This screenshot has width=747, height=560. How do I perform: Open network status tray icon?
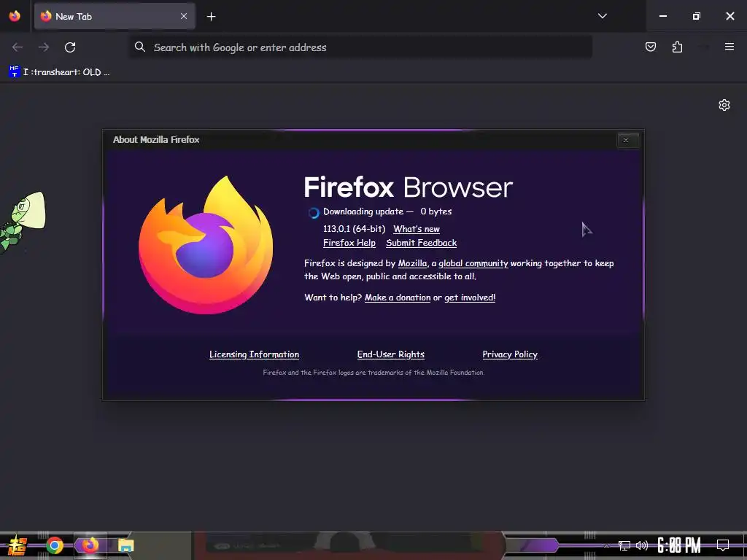(x=624, y=545)
